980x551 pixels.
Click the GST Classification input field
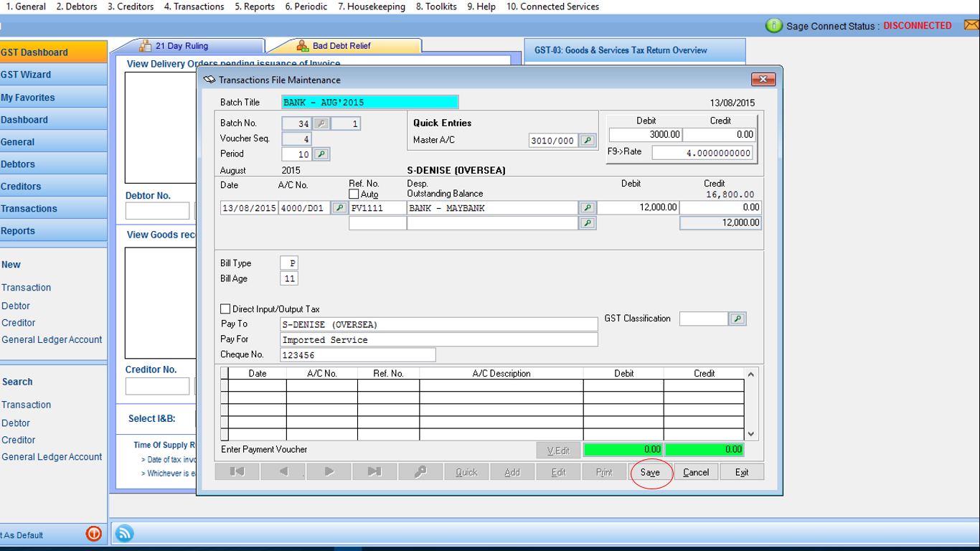[x=704, y=319]
